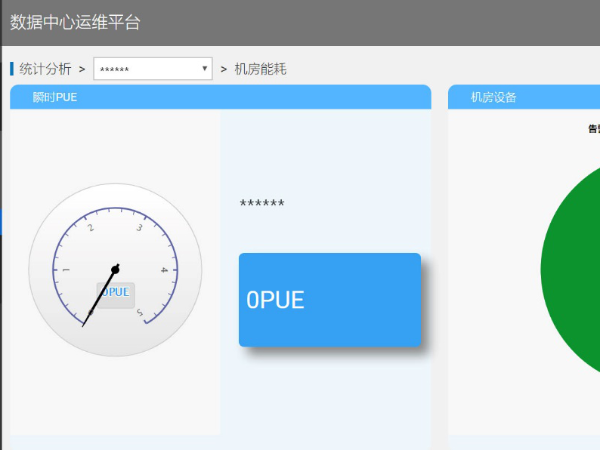600x450 pixels.
Task: Click the blue bar marker before 统计分析
Action: point(12,69)
